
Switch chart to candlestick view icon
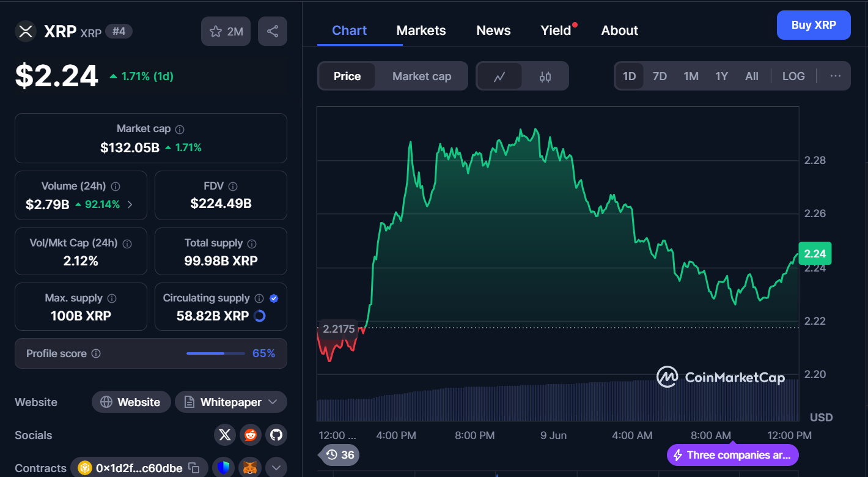point(545,76)
